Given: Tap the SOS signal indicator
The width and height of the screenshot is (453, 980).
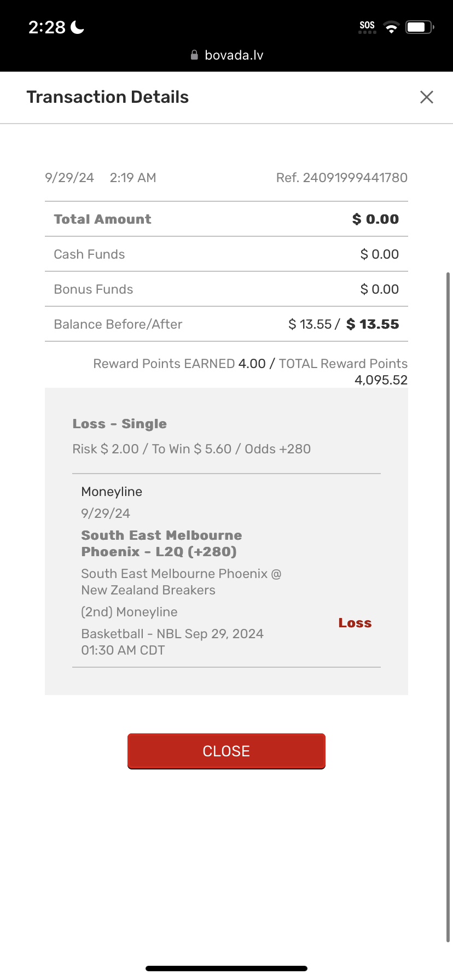Looking at the screenshot, I should point(367,27).
